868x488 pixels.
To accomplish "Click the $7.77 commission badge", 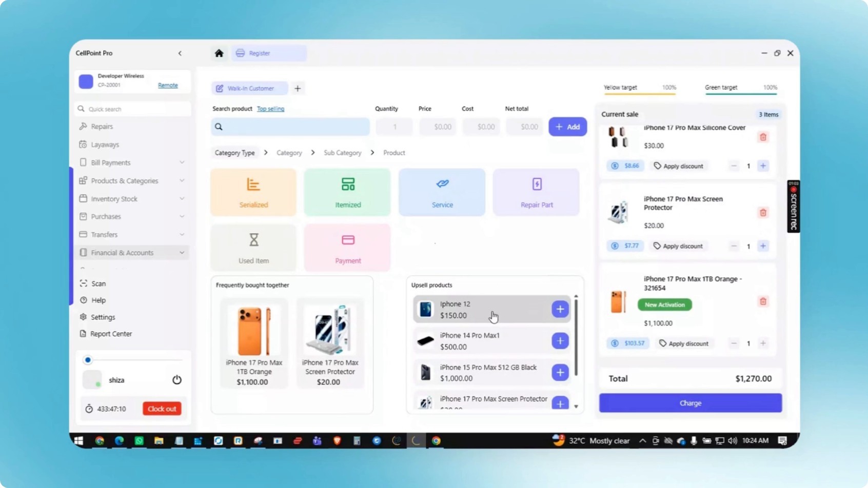I will pos(625,246).
